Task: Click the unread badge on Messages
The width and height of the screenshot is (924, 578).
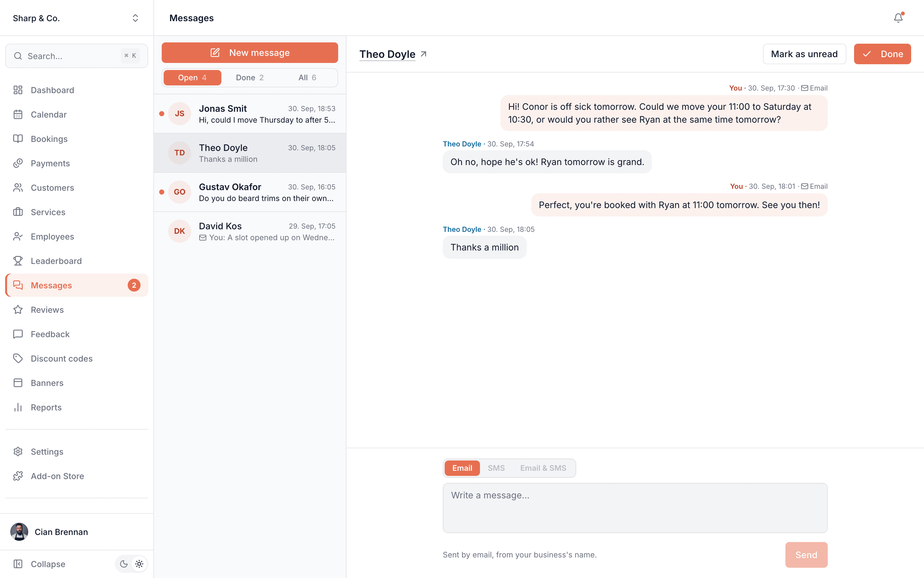Action: (x=134, y=285)
